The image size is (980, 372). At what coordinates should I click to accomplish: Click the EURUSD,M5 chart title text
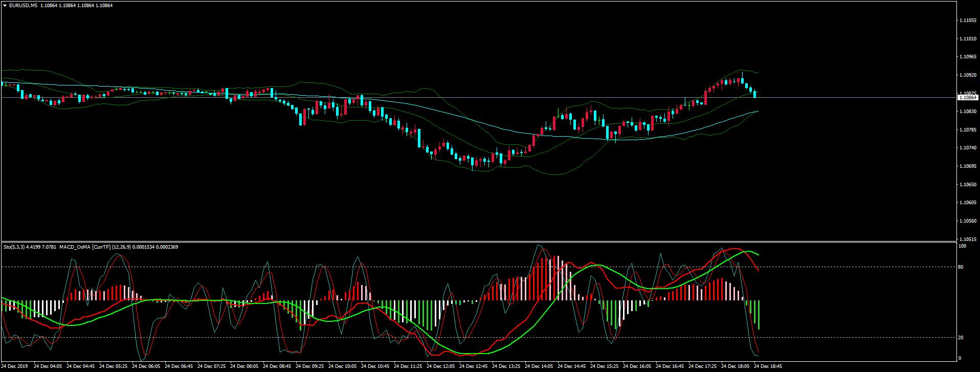(x=23, y=5)
